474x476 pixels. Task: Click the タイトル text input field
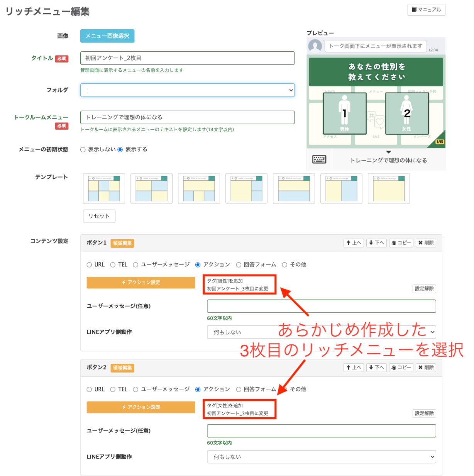(x=187, y=58)
